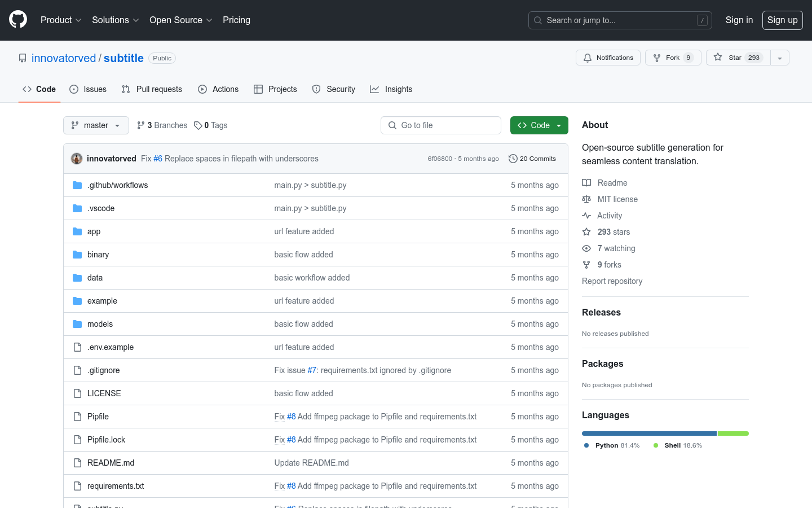
Task: Open the 3 Branches link
Action: [162, 125]
